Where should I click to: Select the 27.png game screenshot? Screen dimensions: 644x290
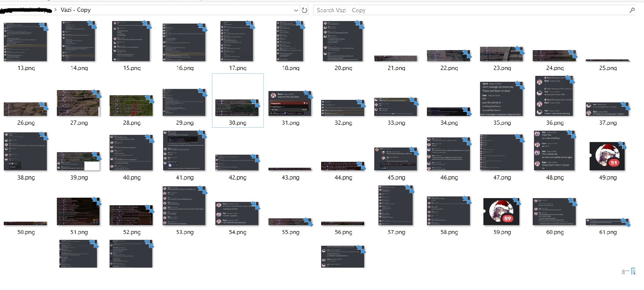point(78,103)
